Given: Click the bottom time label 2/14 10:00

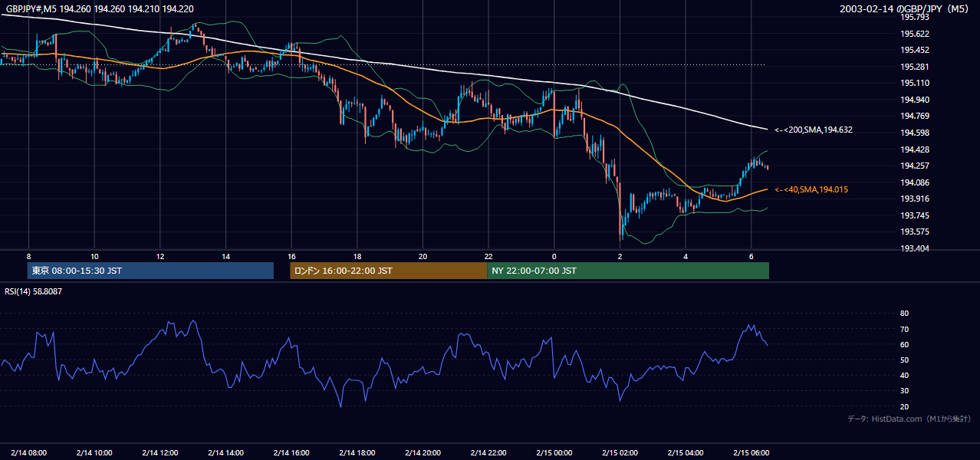Looking at the screenshot, I should tap(94, 452).
